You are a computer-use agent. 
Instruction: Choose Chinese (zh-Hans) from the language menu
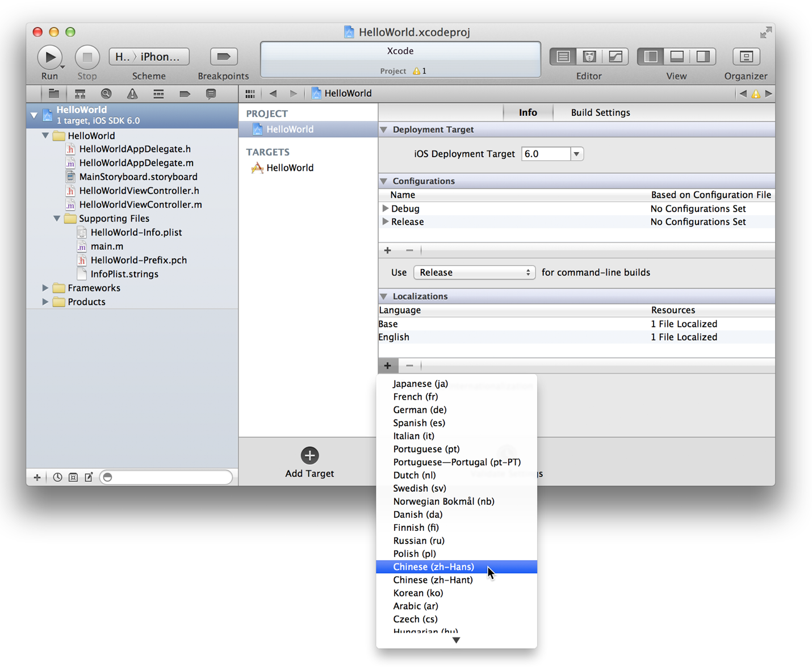pyautogui.click(x=433, y=567)
